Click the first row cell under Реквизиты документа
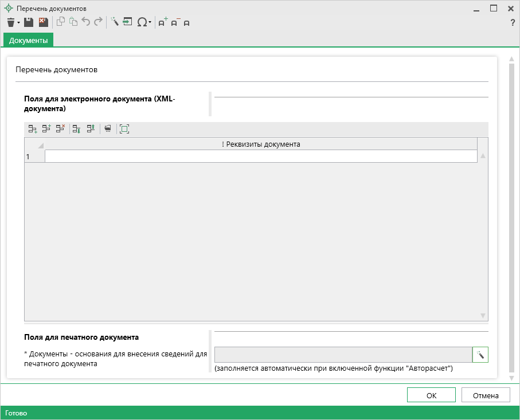The height and width of the screenshot is (420, 520). (260, 156)
